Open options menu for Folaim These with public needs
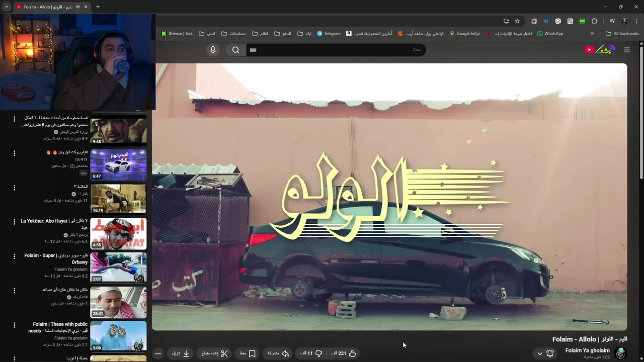This screenshot has height=362, width=644. pyautogui.click(x=14, y=325)
